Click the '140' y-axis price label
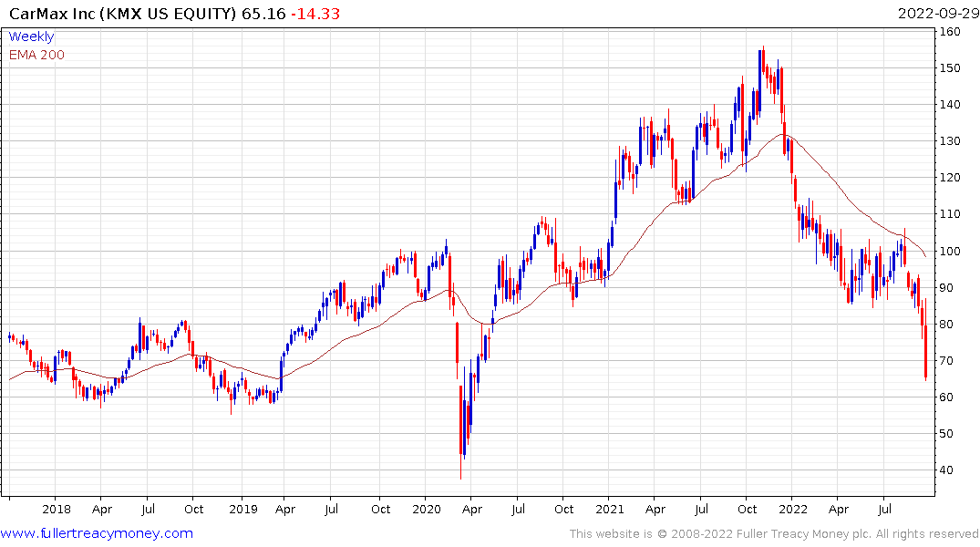 (950, 105)
